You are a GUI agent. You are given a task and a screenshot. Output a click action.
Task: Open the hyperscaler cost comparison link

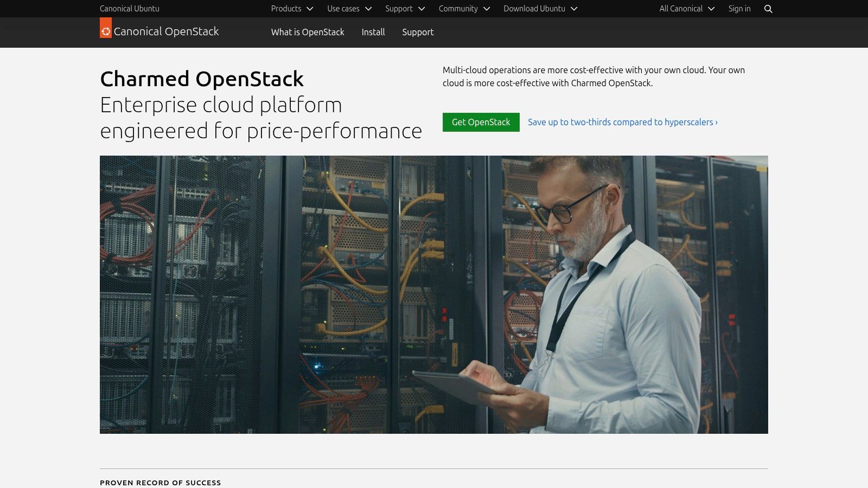[x=622, y=122]
